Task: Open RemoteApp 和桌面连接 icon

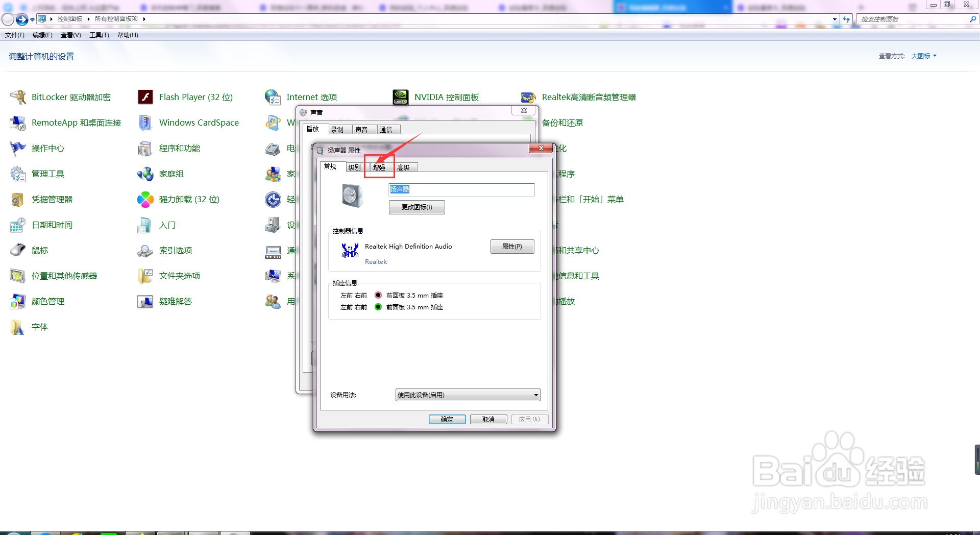Action: (x=18, y=123)
